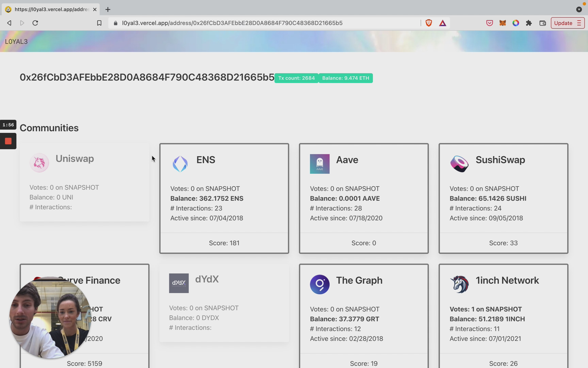
Task: Click Balance: 362.1752 ENS text
Action: click(x=207, y=199)
